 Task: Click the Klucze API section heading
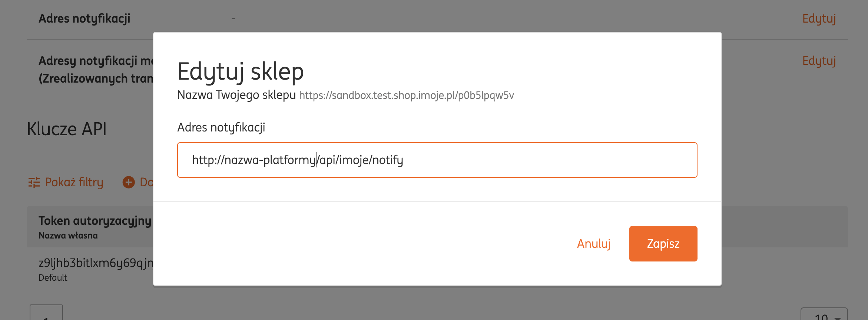(67, 129)
